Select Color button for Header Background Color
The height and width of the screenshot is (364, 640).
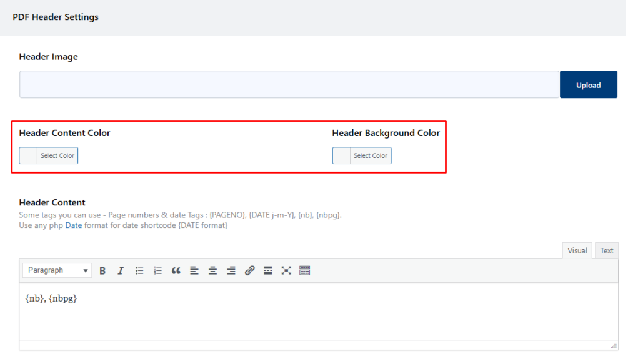[371, 155]
